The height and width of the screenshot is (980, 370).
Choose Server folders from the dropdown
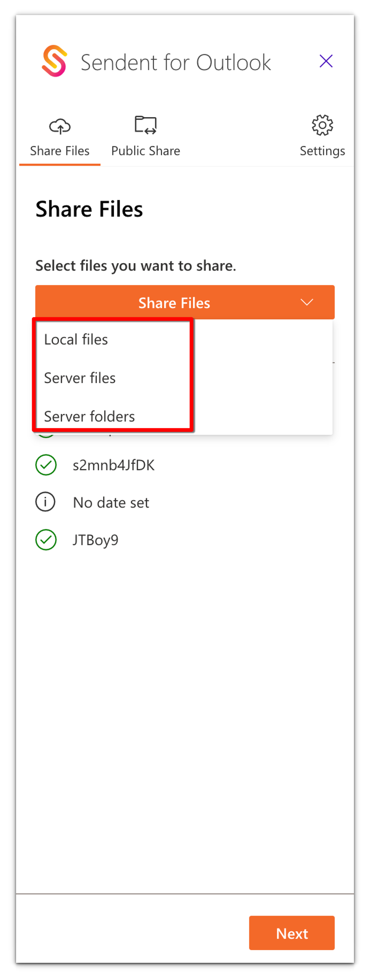pyautogui.click(x=89, y=416)
